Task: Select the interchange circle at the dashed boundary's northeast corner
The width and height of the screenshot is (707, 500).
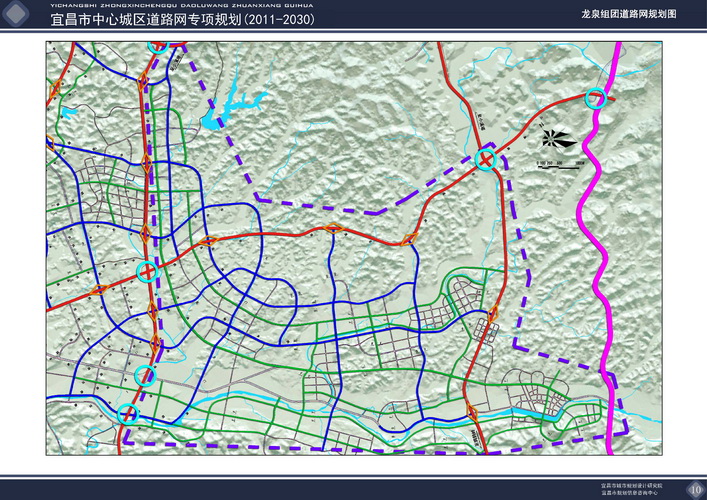Action: (487, 158)
